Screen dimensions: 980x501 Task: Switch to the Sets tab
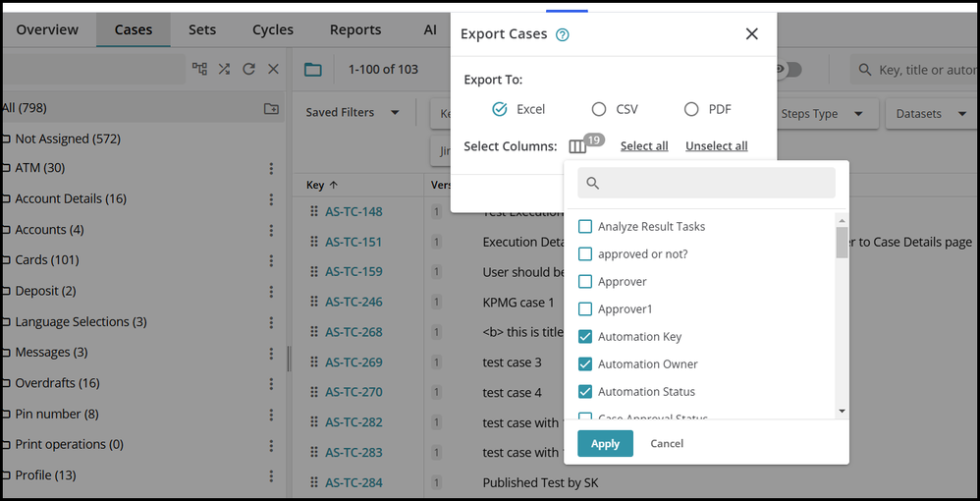(202, 30)
